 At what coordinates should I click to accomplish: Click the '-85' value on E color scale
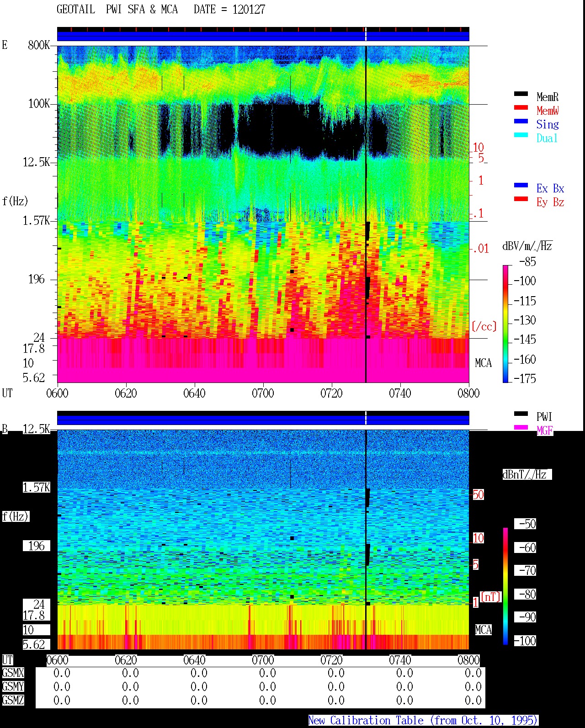527,262
